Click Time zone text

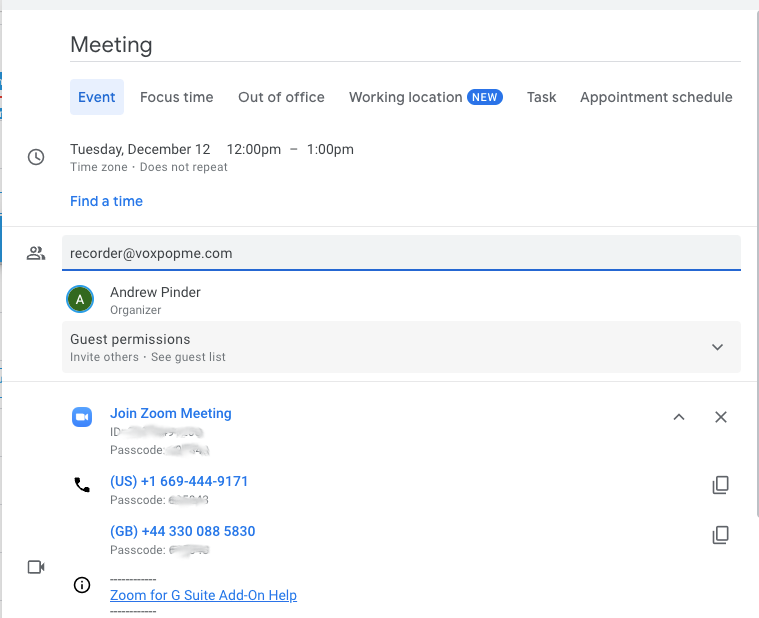[99, 167]
